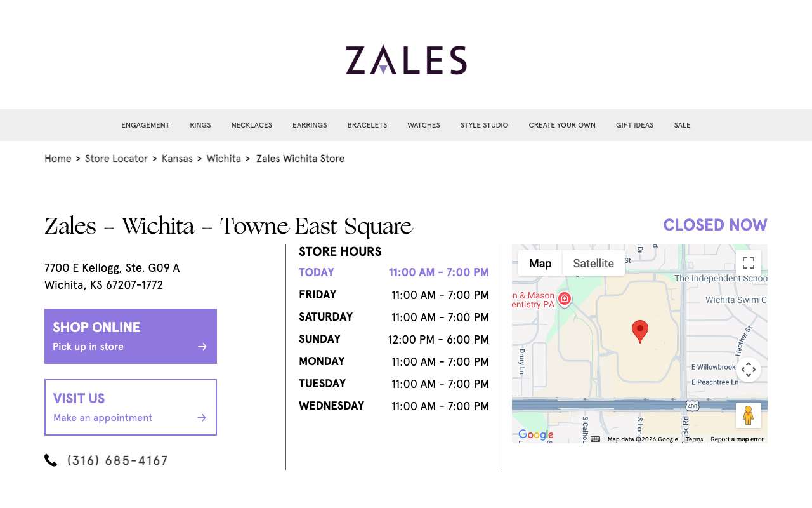Click the Wednesday hours row

click(x=394, y=406)
